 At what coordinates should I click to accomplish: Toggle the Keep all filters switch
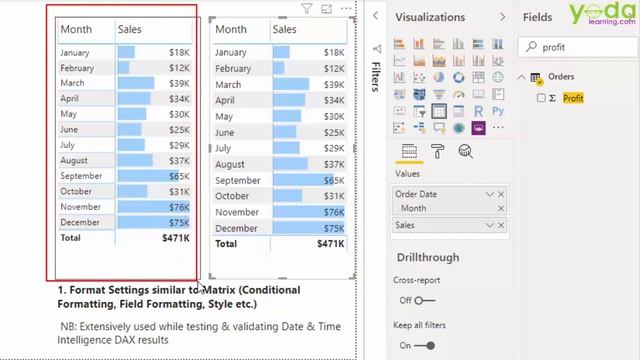(x=424, y=346)
